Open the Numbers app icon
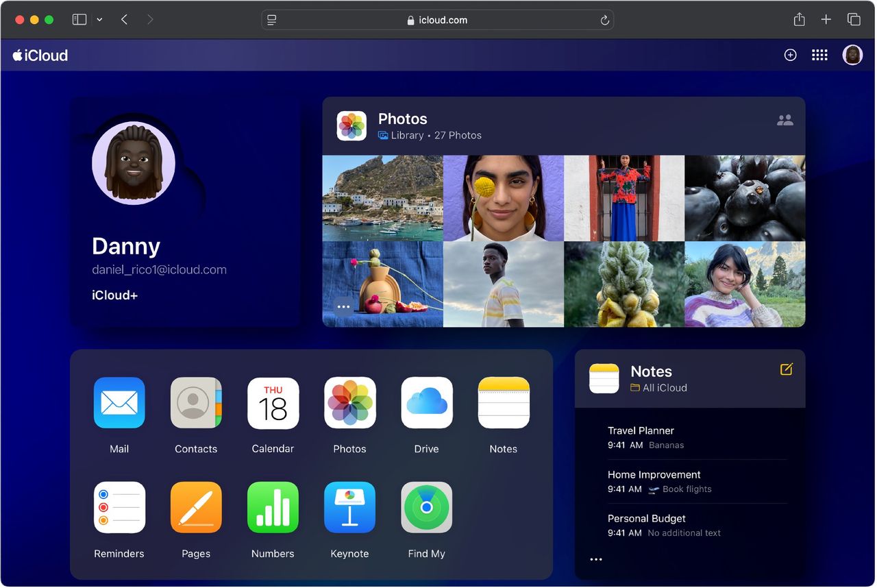 pos(272,507)
